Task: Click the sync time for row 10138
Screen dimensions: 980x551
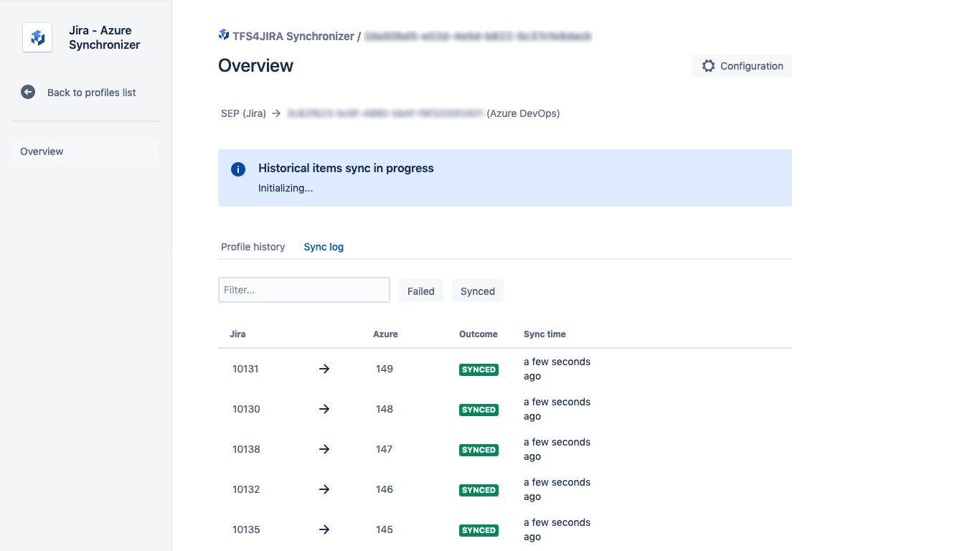Action: click(557, 449)
